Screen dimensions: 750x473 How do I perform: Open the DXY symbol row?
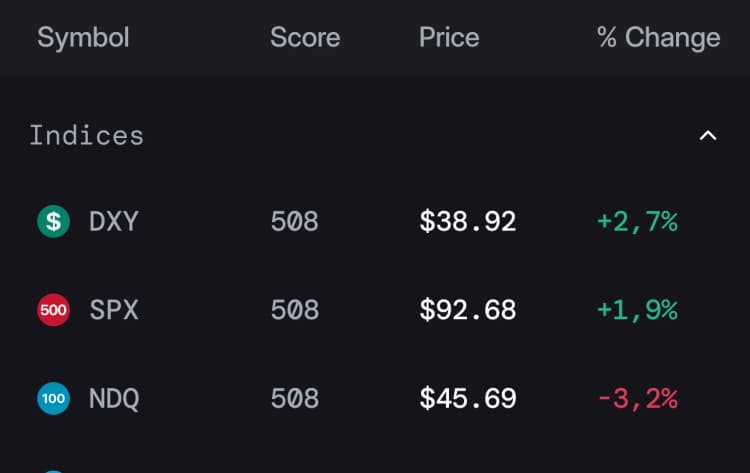pyautogui.click(x=375, y=221)
